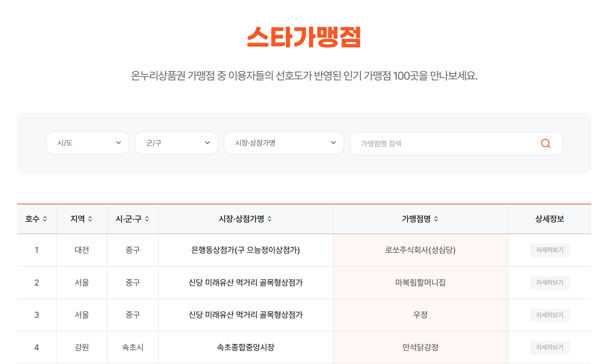Open the 시장·상점가명 dropdown
The height and width of the screenshot is (364, 602).
click(x=284, y=143)
